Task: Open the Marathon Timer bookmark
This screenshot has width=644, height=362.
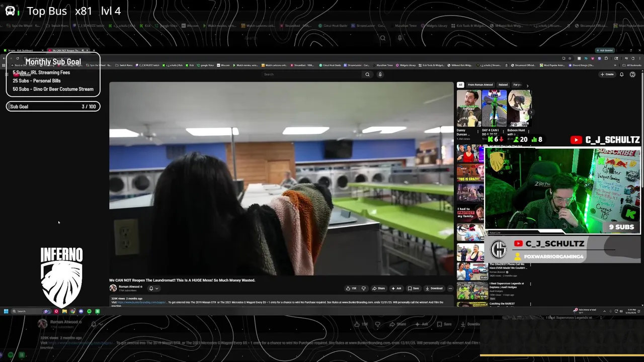Action: click(383, 65)
